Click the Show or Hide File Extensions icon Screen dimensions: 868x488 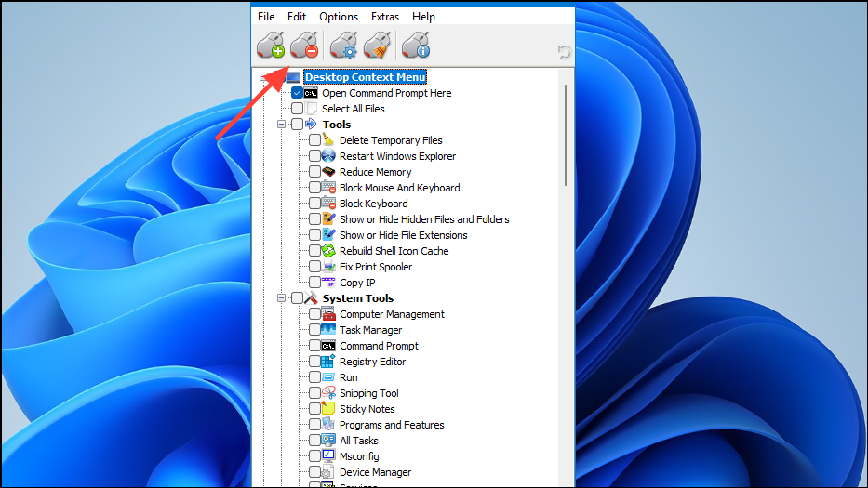pyautogui.click(x=328, y=234)
